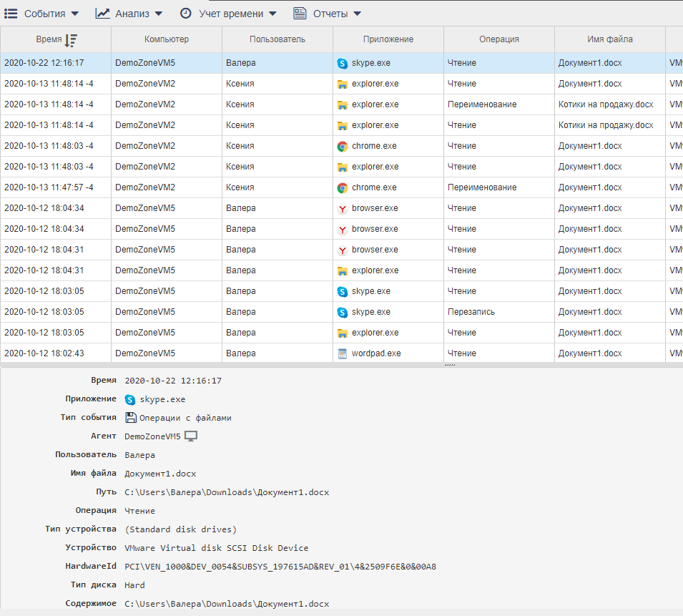Click explorer folder icon in the first Переименование row
The image size is (683, 616).
(342, 104)
